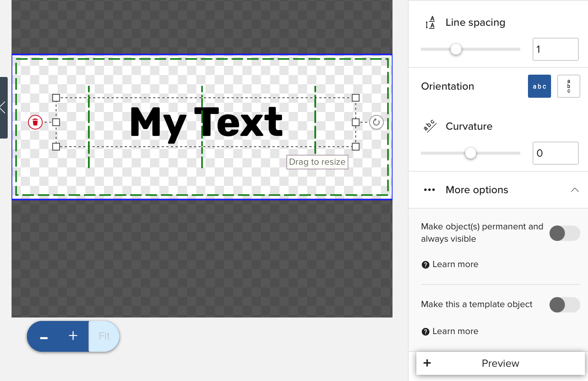The width and height of the screenshot is (588, 381).
Task: Click the bottom-left resize handle of the text box
Action: pos(56,147)
